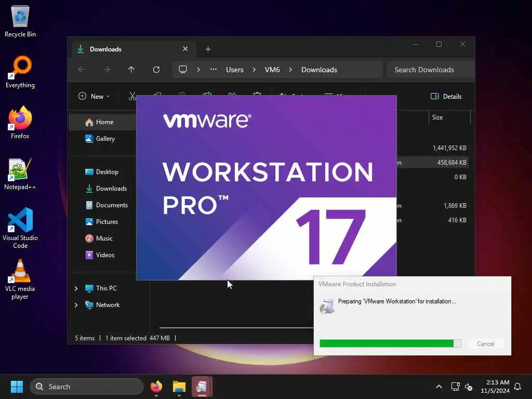The width and height of the screenshot is (532, 399).
Task: Click the 458,684 KB size cell
Action: tap(451, 163)
